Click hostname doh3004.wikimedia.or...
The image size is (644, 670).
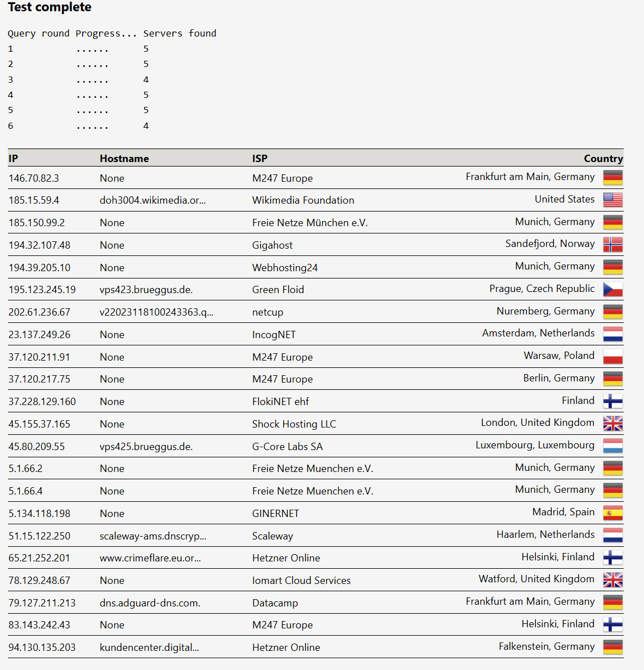[153, 200]
